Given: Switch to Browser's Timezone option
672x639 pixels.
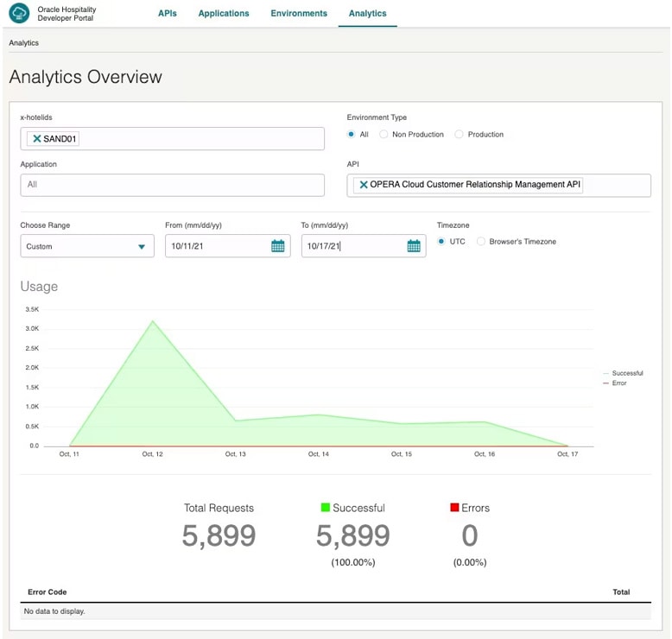Looking at the screenshot, I should [481, 242].
